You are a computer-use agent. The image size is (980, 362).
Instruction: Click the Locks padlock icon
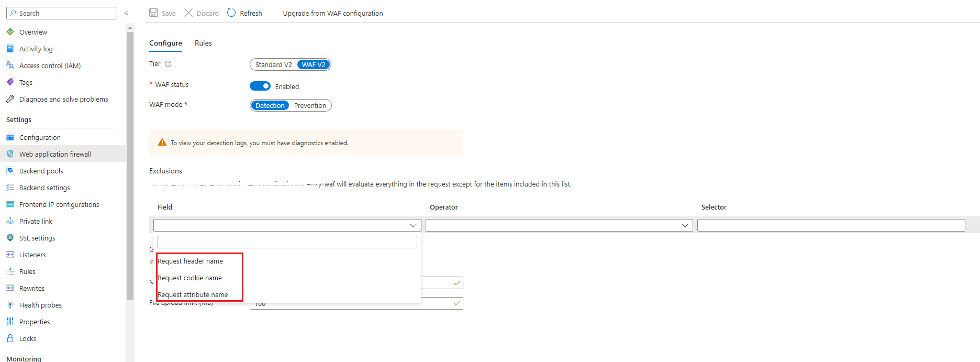coord(10,338)
